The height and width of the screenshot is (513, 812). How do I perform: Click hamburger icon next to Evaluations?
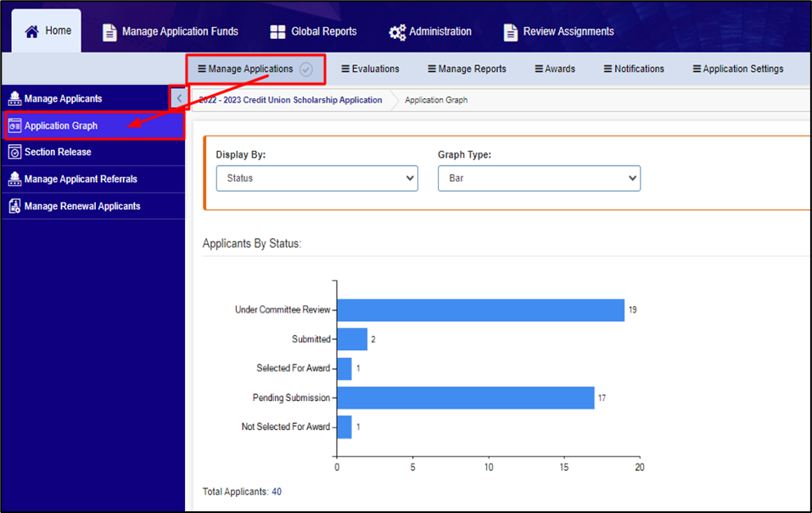[345, 69]
